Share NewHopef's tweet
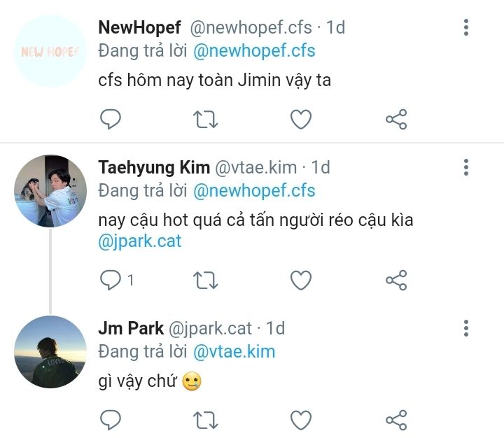The height and width of the screenshot is (438, 504). pos(396,120)
